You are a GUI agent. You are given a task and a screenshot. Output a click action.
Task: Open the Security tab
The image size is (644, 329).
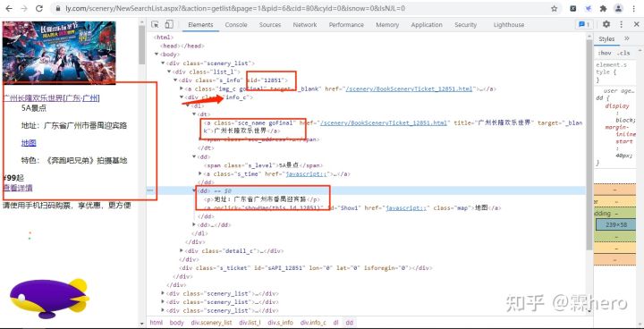click(465, 25)
